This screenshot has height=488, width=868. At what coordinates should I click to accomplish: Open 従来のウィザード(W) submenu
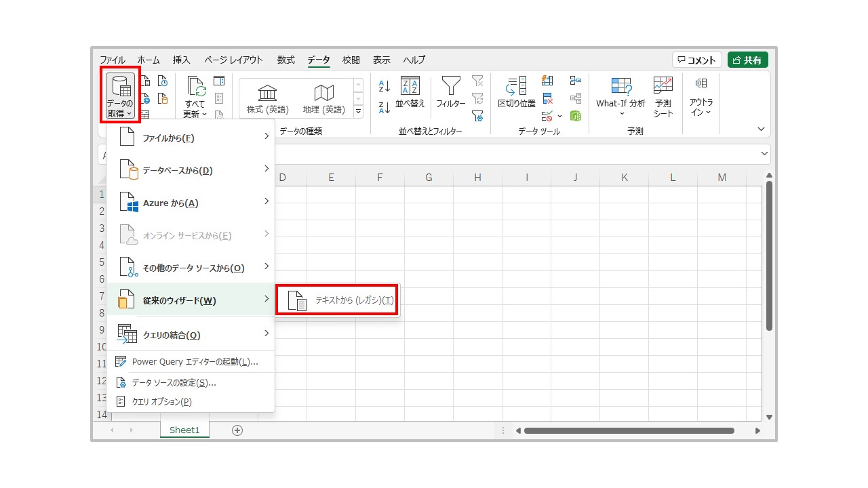pos(191,300)
